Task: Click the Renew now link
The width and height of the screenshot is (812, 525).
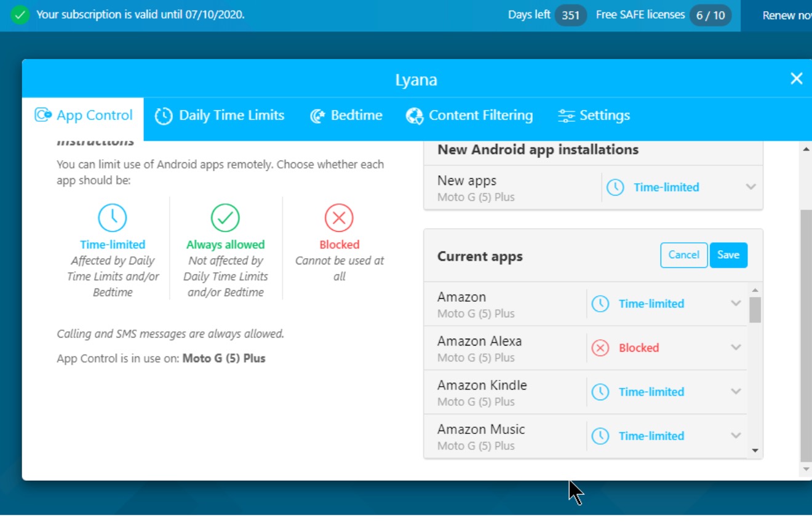Action: [787, 15]
